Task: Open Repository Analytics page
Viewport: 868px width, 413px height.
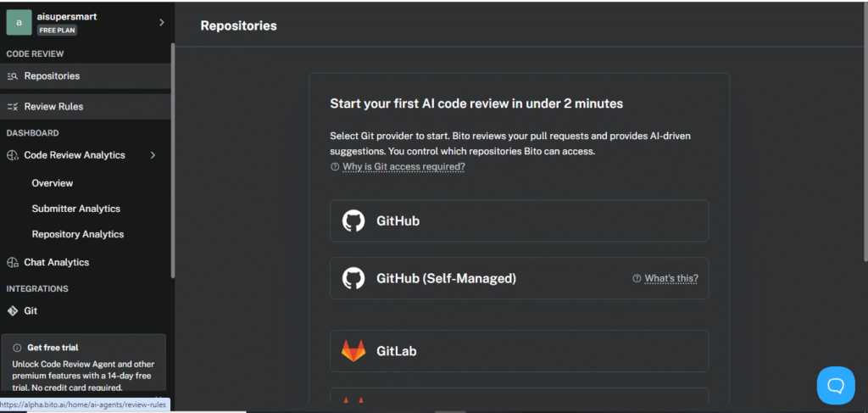Action: (x=78, y=234)
